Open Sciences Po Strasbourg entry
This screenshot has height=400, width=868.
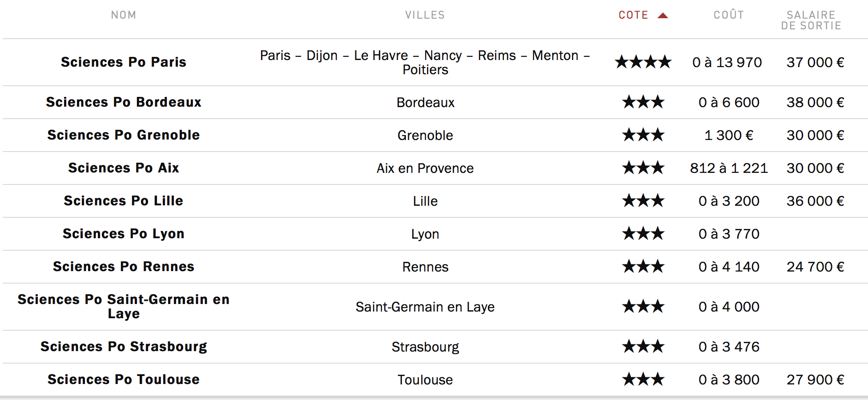[124, 347]
